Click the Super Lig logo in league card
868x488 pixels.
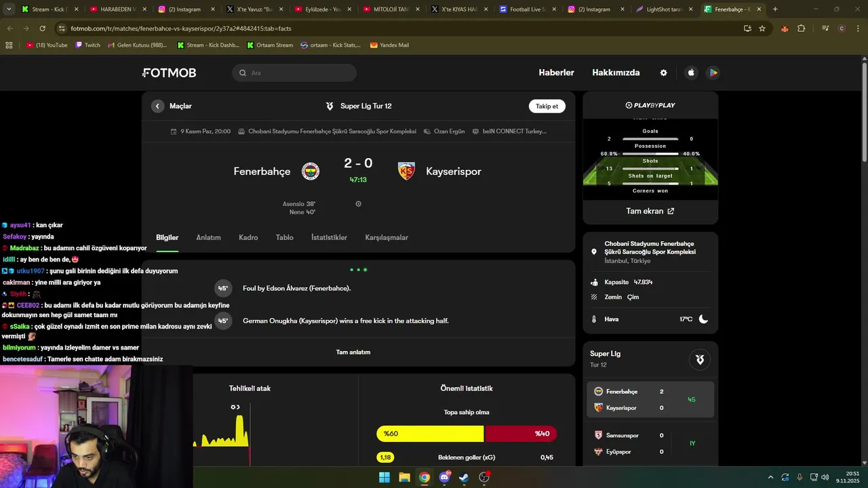[x=700, y=359]
